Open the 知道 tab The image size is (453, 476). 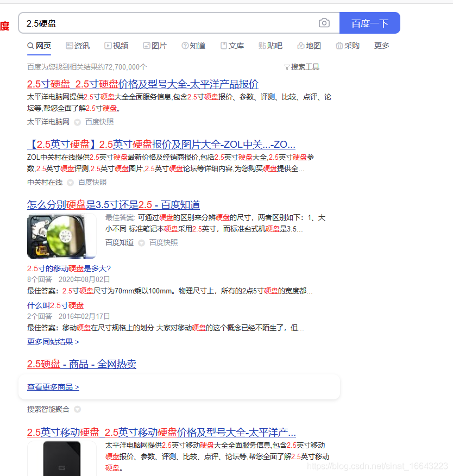click(x=193, y=46)
